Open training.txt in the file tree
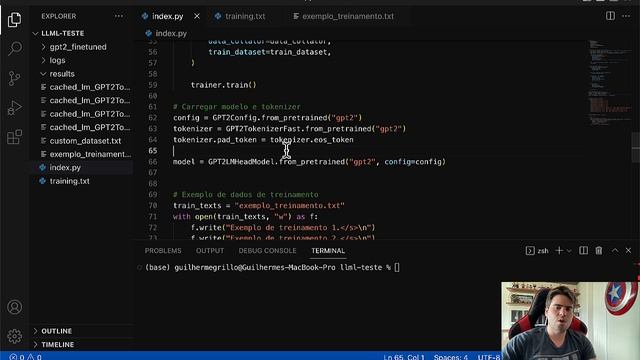Viewport: 640px width, 360px height. point(69,181)
